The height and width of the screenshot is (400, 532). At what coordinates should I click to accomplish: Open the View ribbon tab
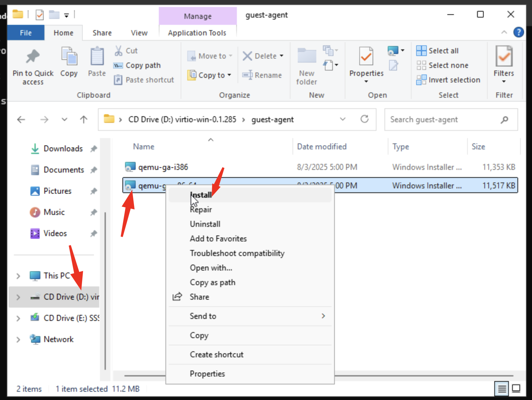click(139, 33)
